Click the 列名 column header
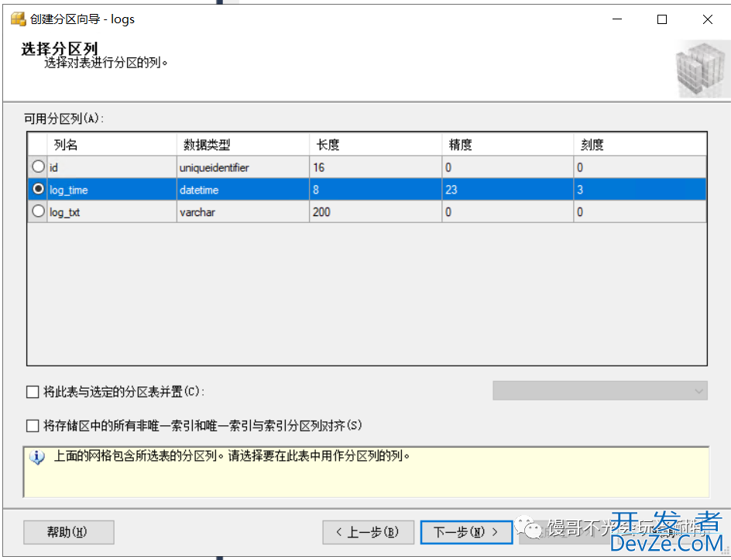Image resolution: width=731 pixels, height=560 pixels. [112, 145]
